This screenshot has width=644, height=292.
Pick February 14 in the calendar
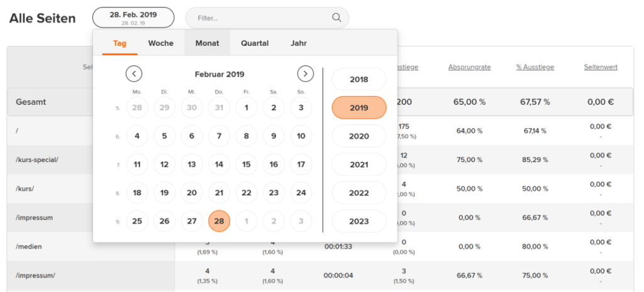click(219, 165)
